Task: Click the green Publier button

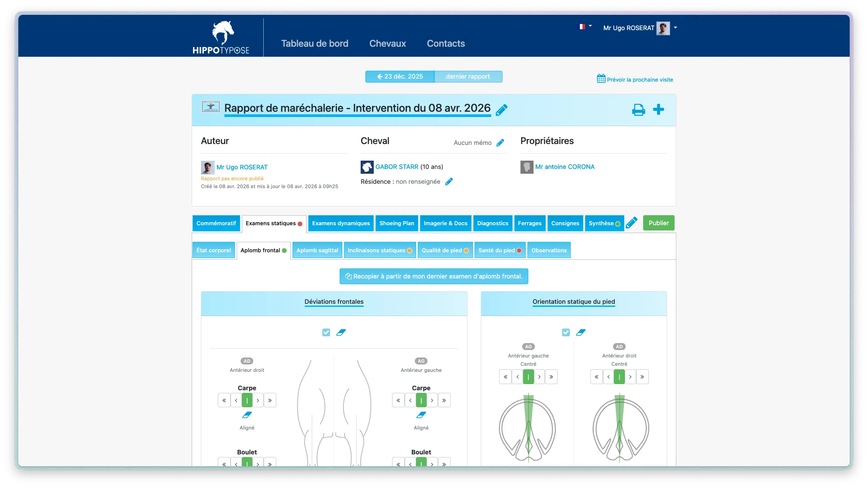Action: [x=658, y=223]
